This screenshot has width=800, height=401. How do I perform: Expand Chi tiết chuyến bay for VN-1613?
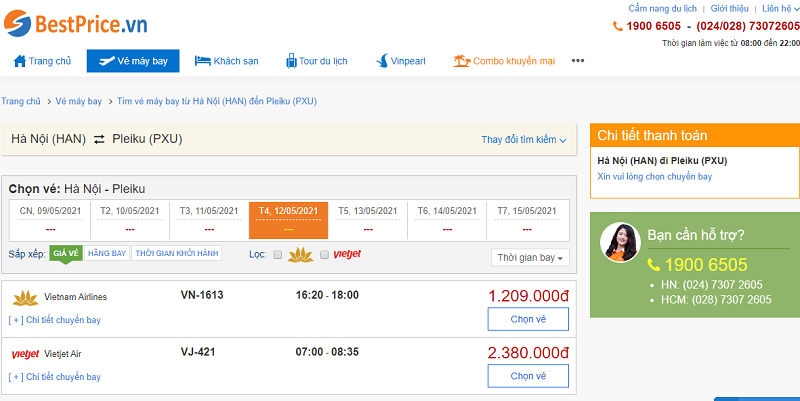click(55, 320)
